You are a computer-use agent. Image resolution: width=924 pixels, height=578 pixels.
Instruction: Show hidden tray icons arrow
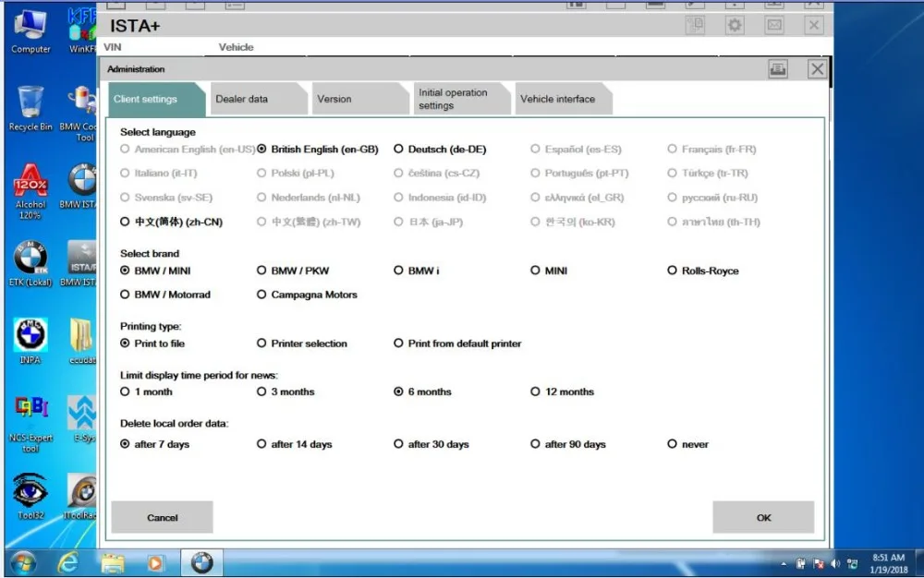click(784, 564)
